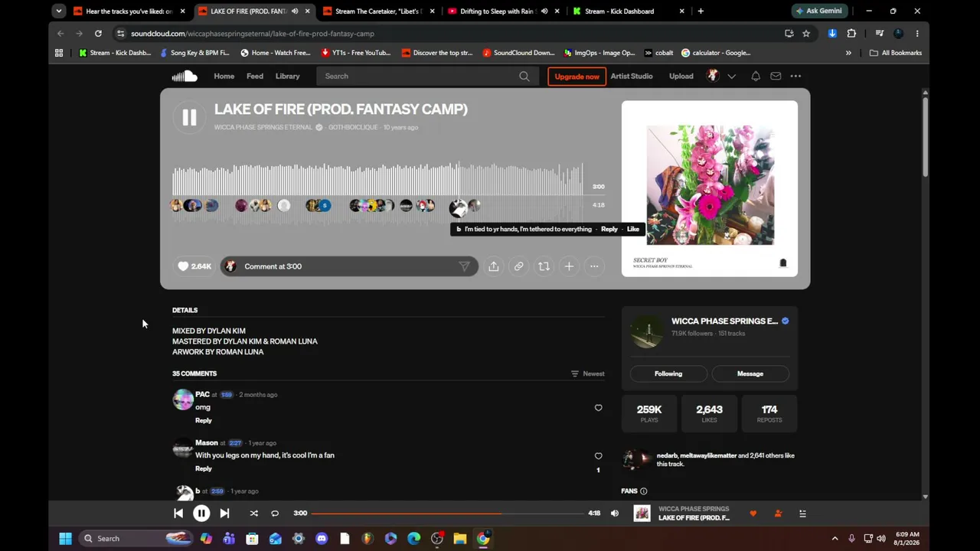
Task: Toggle shuffle in the player bar
Action: coord(254,514)
